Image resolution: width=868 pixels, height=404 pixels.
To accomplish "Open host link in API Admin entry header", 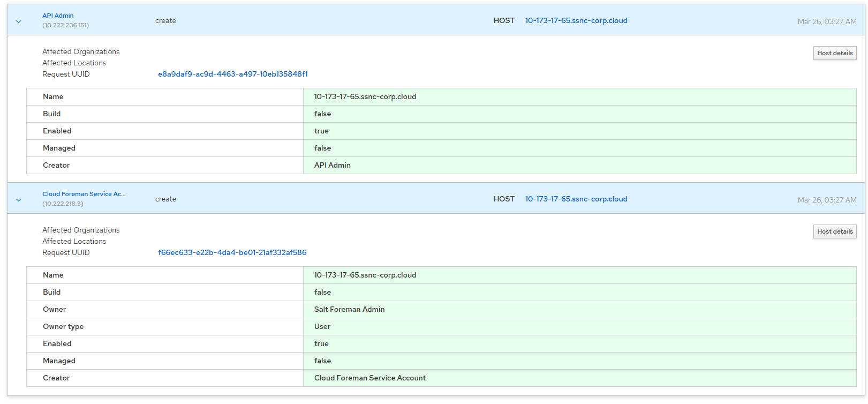I will [576, 20].
